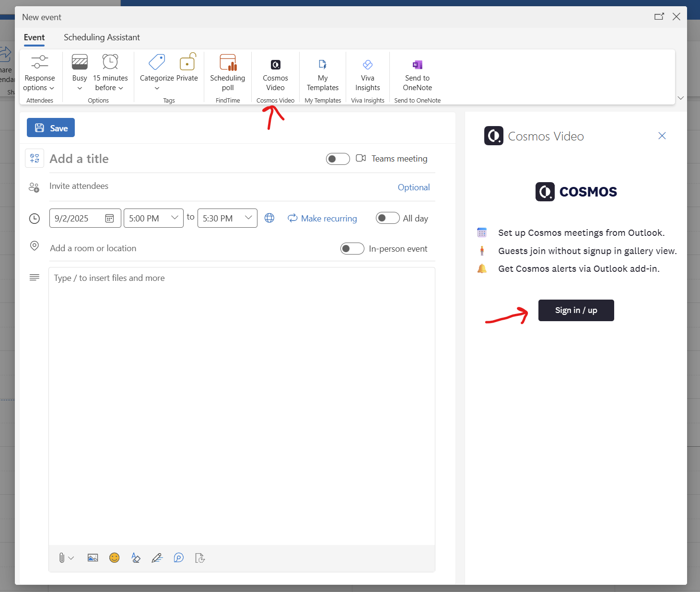Image resolution: width=700 pixels, height=592 pixels.
Task: Expand the attach file dropdown arrow
Action: point(71,558)
